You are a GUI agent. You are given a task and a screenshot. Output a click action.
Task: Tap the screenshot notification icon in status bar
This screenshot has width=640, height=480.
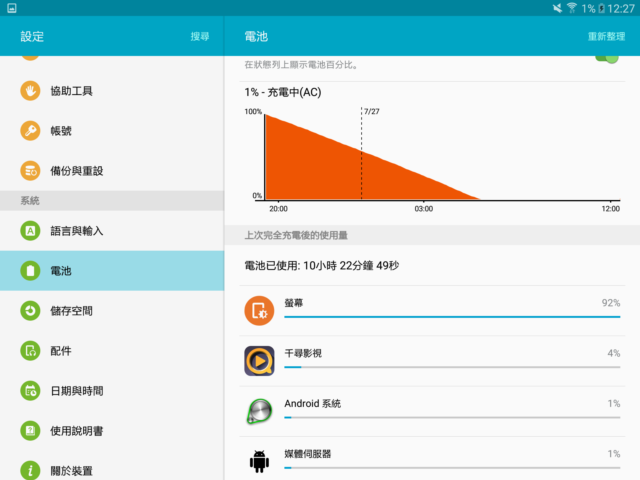(12, 8)
